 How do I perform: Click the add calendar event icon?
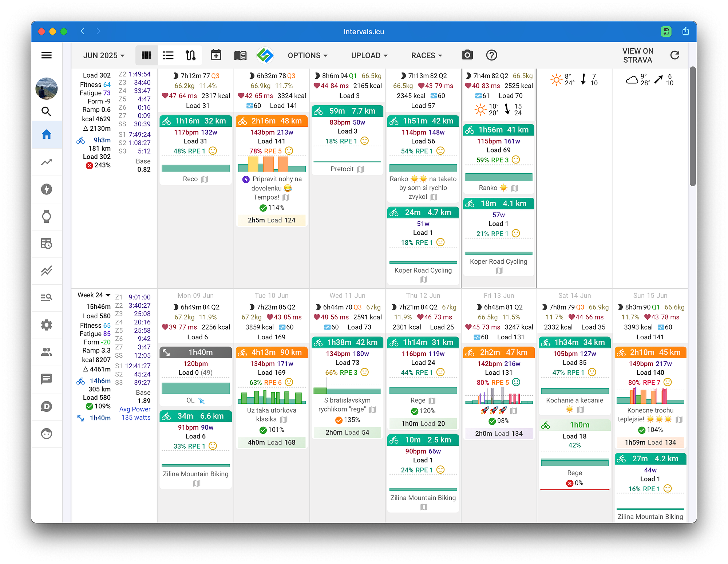[216, 55]
